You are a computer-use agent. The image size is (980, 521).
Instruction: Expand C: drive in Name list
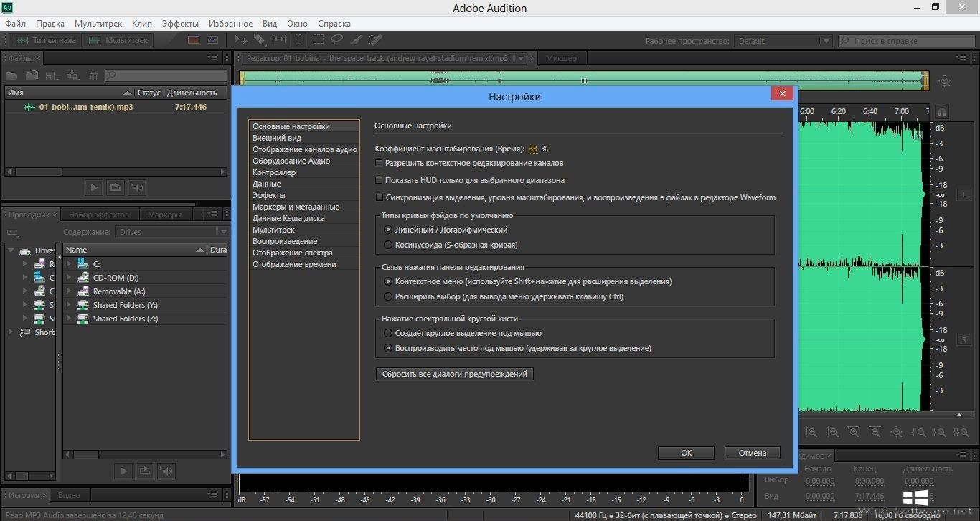pyautogui.click(x=70, y=264)
